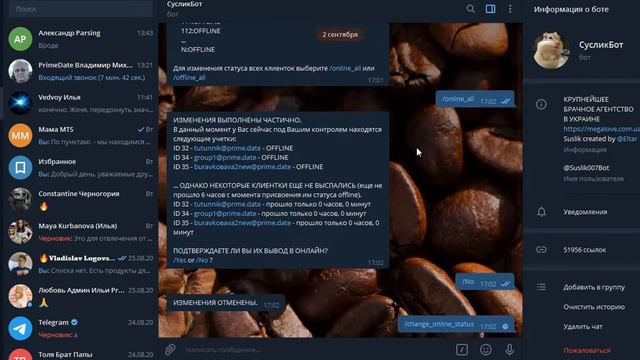This screenshot has height=360, width=640.
Task: Open the Vedvoy Илья chat
Action: click(80, 103)
